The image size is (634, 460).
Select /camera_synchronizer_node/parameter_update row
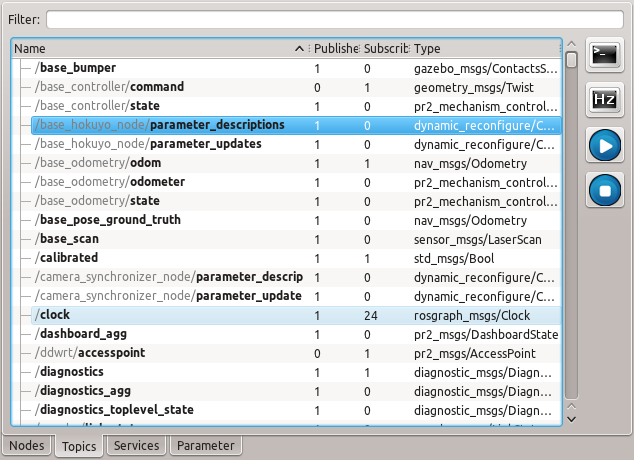click(x=296, y=296)
